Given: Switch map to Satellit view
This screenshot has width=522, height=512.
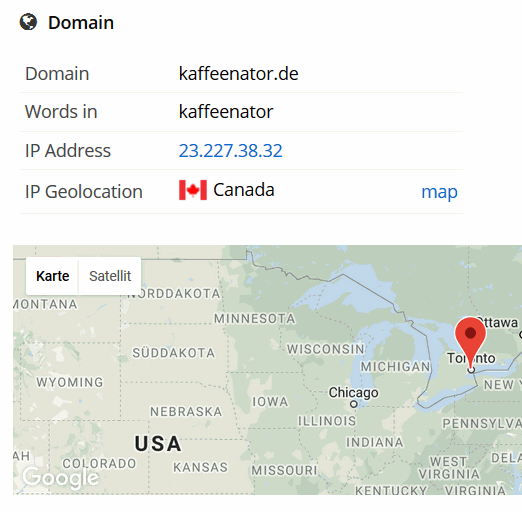Looking at the screenshot, I should point(110,276).
